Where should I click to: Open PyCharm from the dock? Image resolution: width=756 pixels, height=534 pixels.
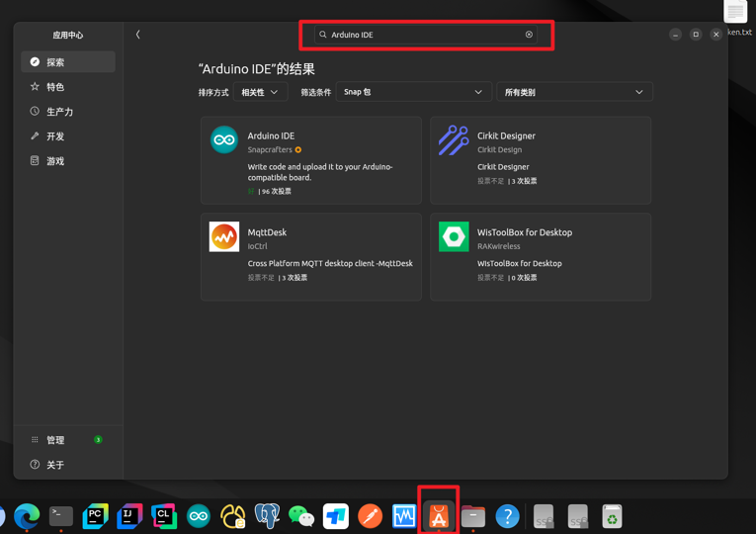[95, 516]
